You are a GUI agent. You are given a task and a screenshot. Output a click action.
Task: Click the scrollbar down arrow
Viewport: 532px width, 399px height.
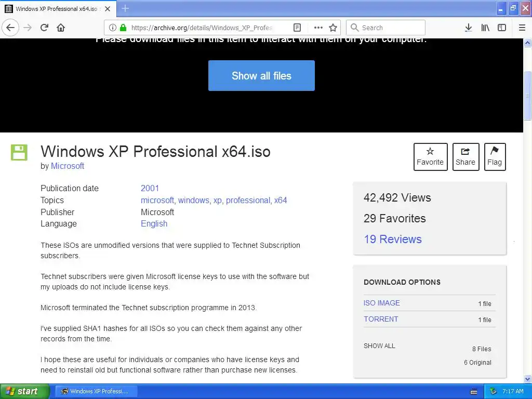527,379
